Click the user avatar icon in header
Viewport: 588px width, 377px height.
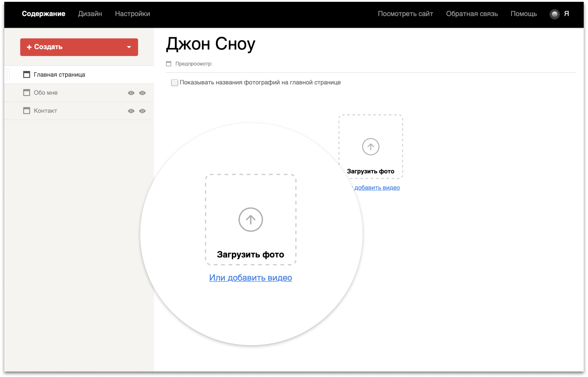[x=554, y=14]
